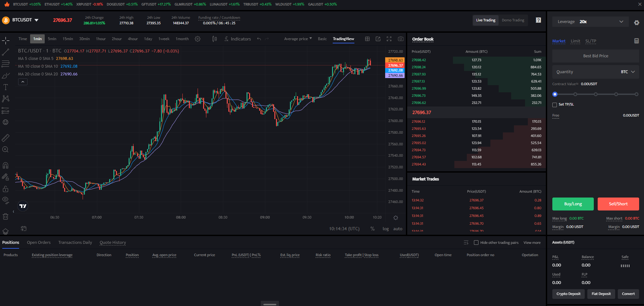Open positions filter list icon
Viewport: 644px width, 306px height.
[466, 243]
